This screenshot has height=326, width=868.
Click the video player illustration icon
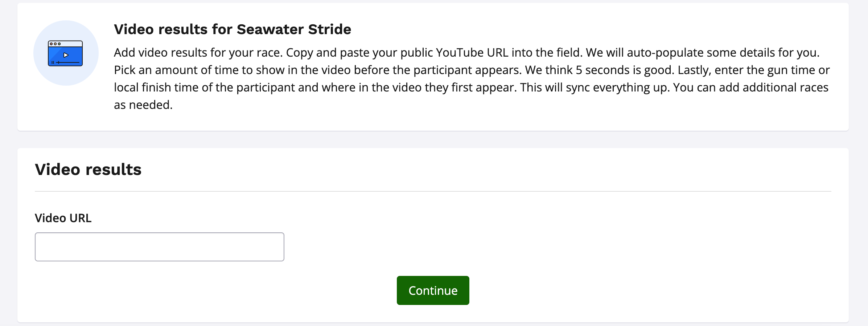[65, 53]
